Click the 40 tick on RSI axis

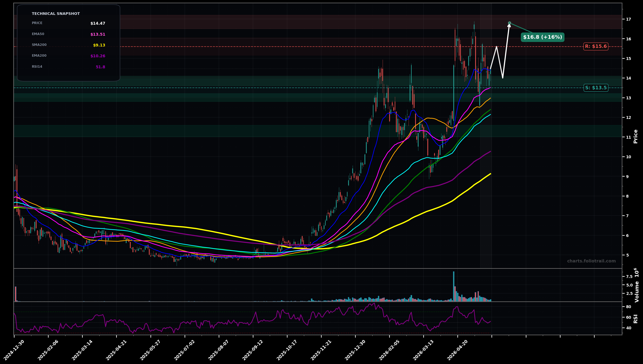[x=629, y=328]
